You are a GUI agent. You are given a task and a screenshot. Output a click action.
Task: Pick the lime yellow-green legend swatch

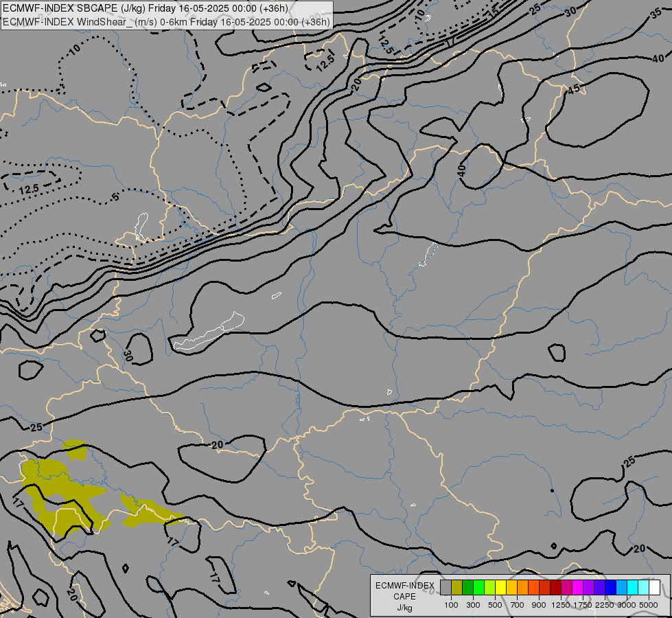pyautogui.click(x=490, y=587)
